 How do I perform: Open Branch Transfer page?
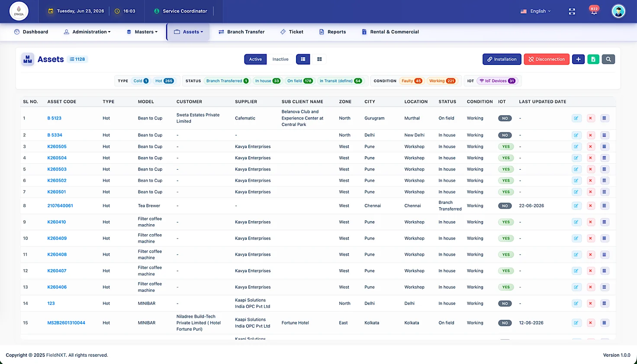tap(241, 32)
